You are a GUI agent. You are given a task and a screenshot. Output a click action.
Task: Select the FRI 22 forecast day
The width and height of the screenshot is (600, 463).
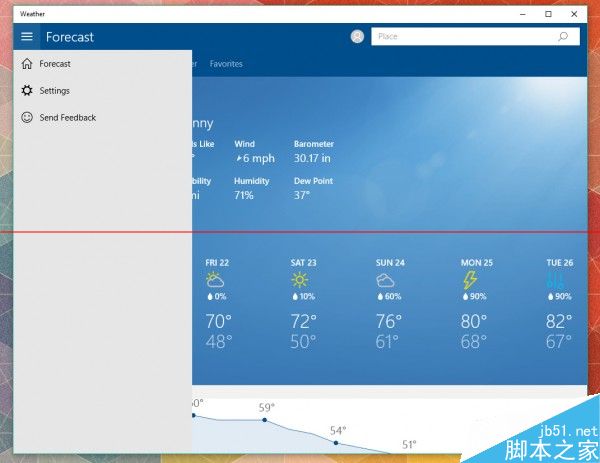click(x=217, y=263)
